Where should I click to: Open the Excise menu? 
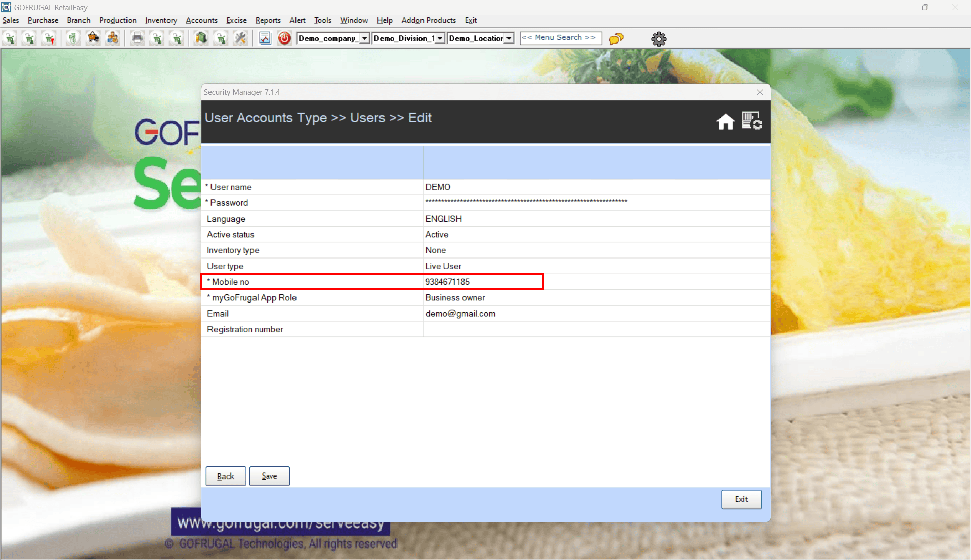pyautogui.click(x=236, y=20)
